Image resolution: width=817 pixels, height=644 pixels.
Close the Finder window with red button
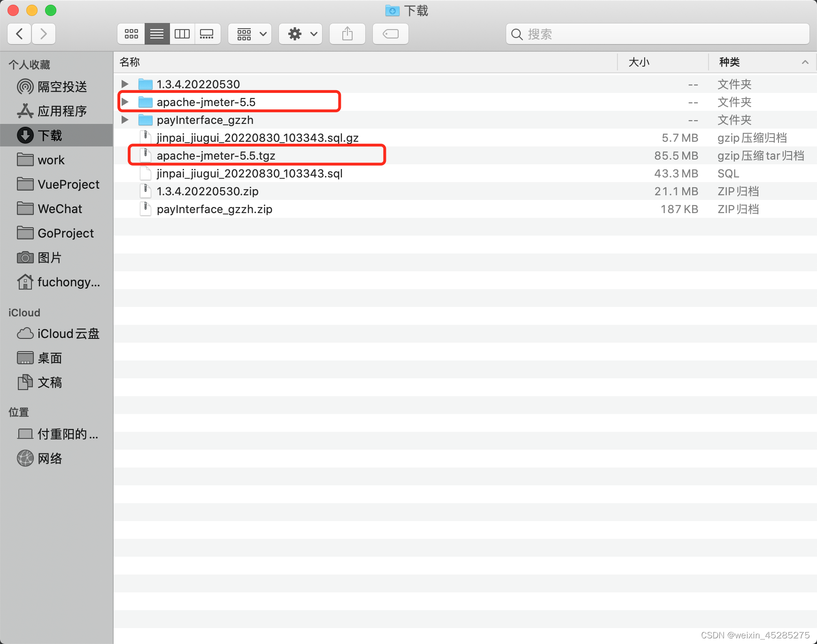point(13,10)
